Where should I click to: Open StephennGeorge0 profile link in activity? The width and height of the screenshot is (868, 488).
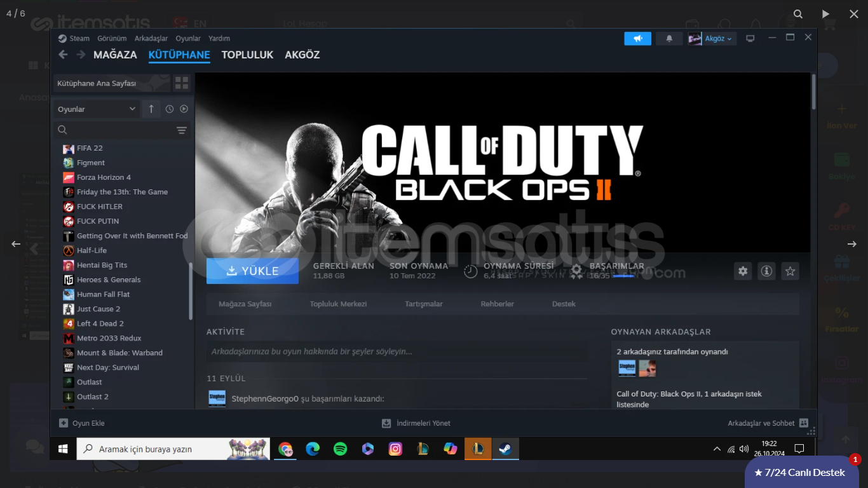coord(265,399)
